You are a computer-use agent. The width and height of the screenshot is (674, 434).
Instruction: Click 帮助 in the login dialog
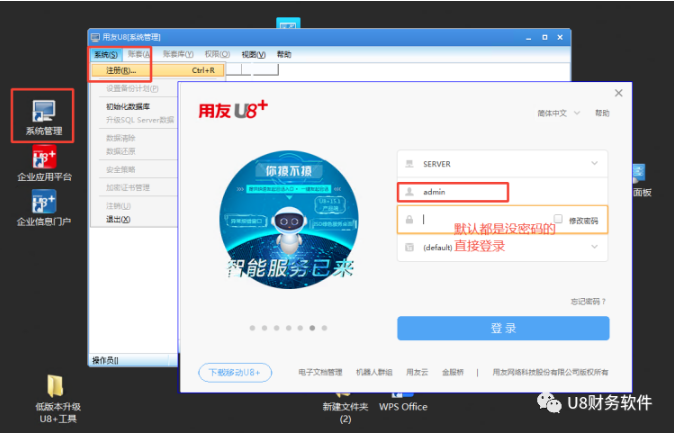602,113
